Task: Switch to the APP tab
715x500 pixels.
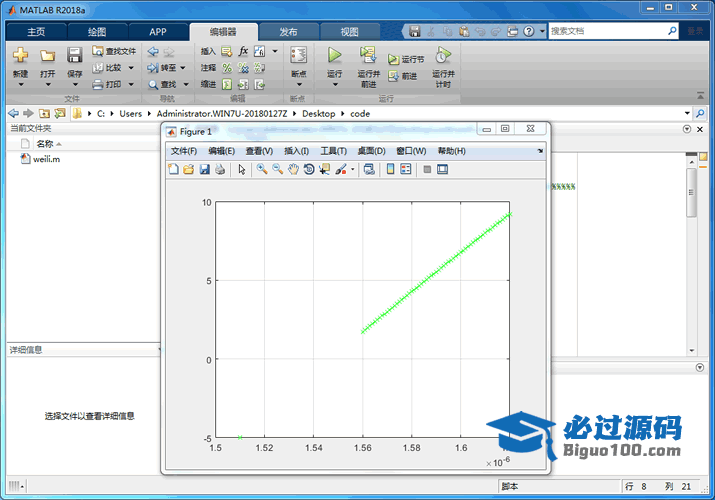Action: coord(158,32)
